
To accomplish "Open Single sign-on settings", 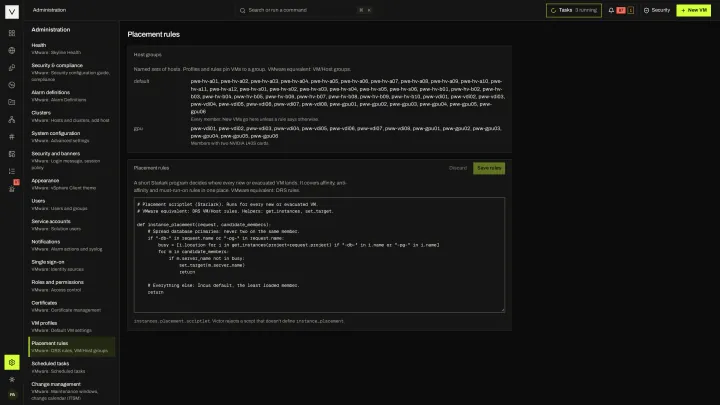I will [71, 265].
